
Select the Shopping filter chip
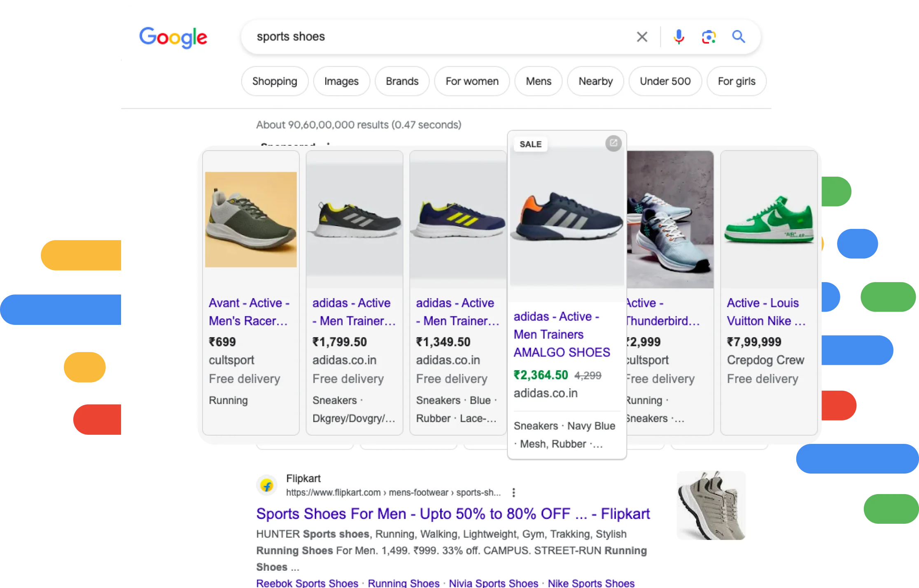275,81
